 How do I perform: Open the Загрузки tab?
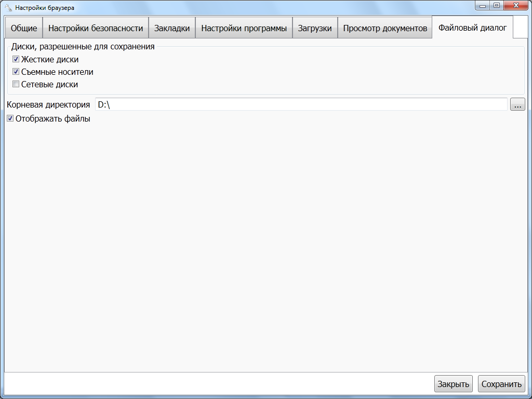click(x=315, y=29)
